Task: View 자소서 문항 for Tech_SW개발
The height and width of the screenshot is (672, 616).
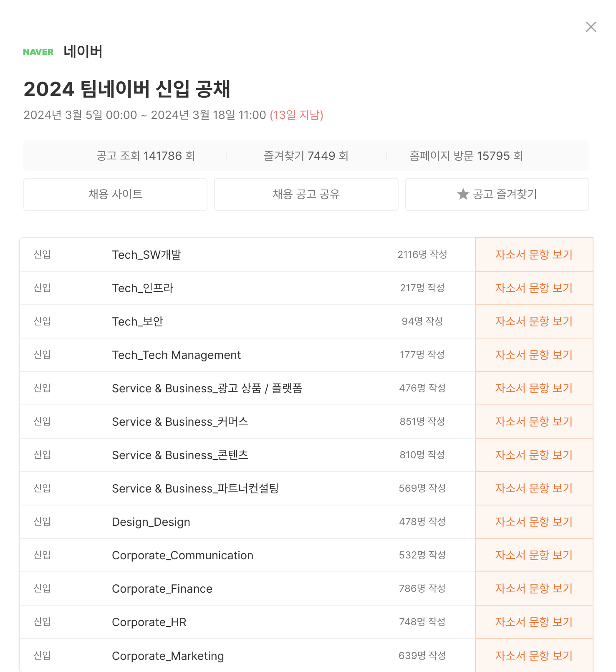Action: tap(534, 255)
